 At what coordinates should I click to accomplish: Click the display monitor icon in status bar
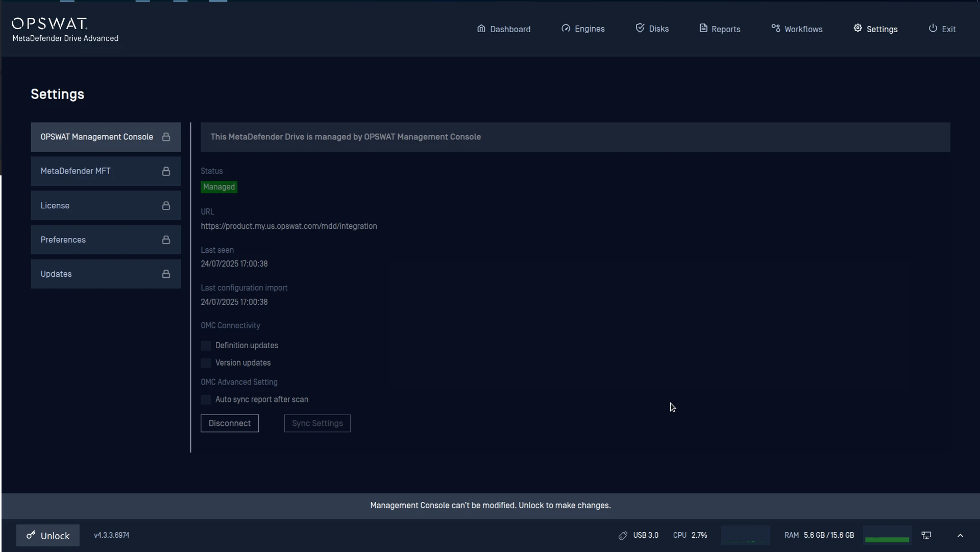(x=926, y=536)
